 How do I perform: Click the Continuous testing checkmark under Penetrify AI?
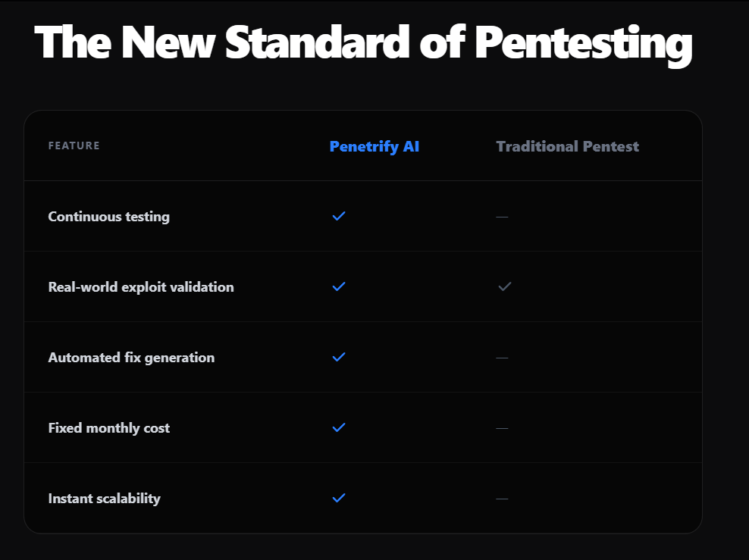pos(338,216)
